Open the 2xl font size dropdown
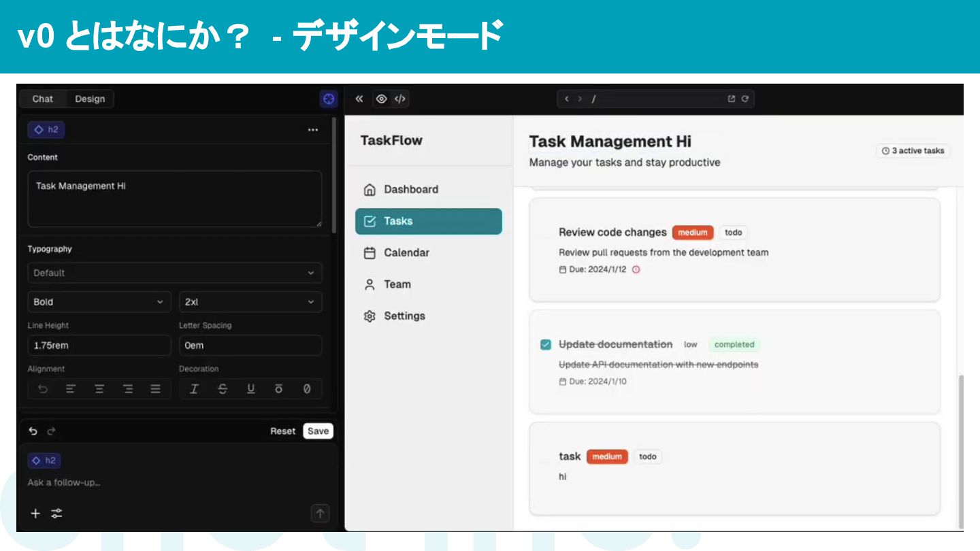The width and height of the screenshot is (980, 551). (250, 302)
